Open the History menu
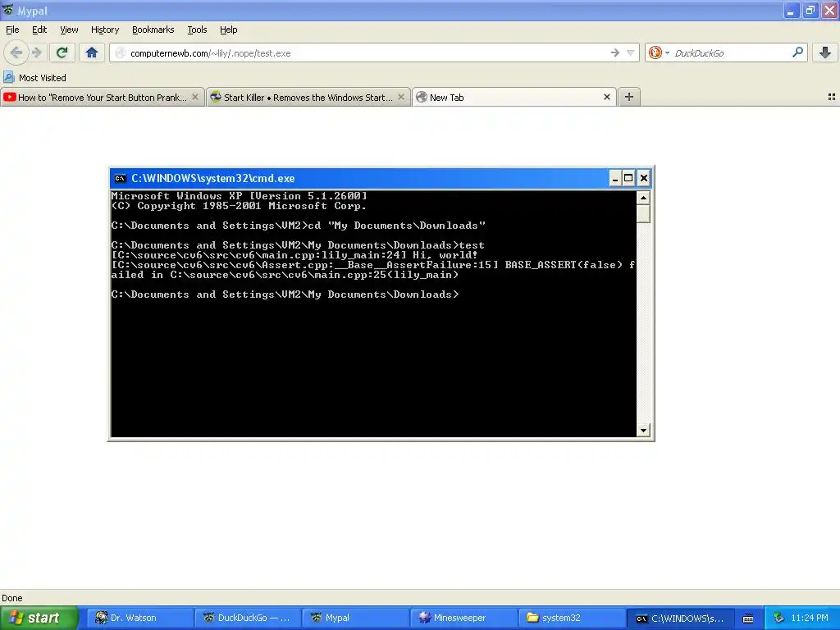This screenshot has width=840, height=630. pyautogui.click(x=104, y=30)
